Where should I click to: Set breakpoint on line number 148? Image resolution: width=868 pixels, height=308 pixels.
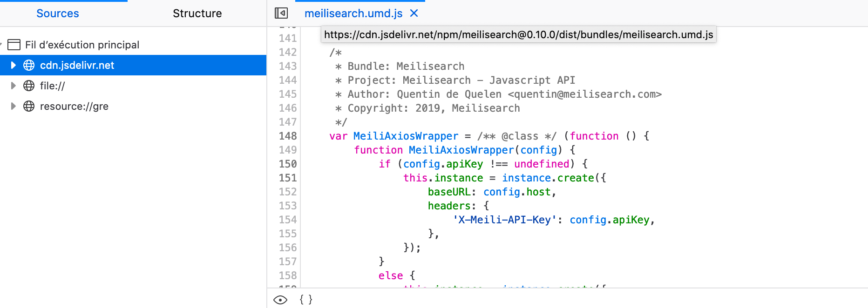287,136
